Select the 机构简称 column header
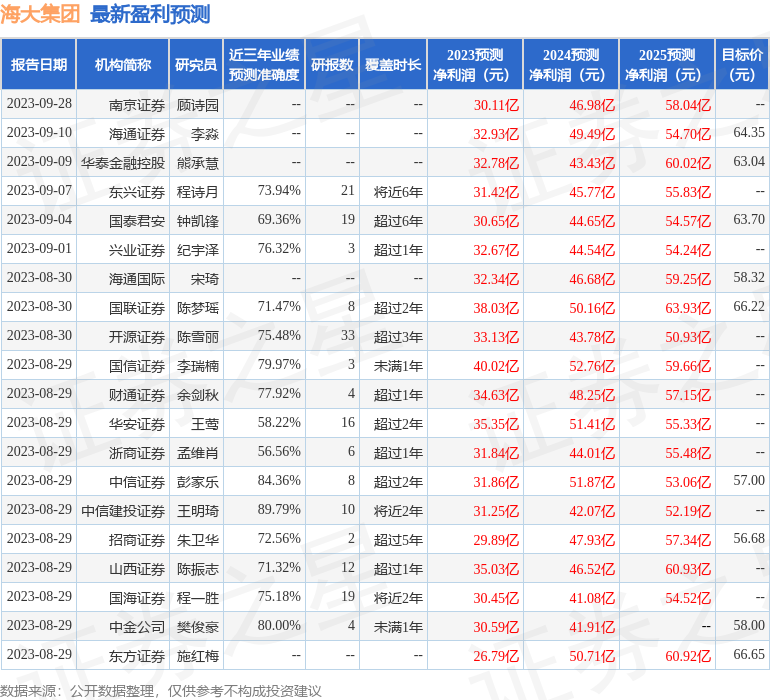 (123, 64)
